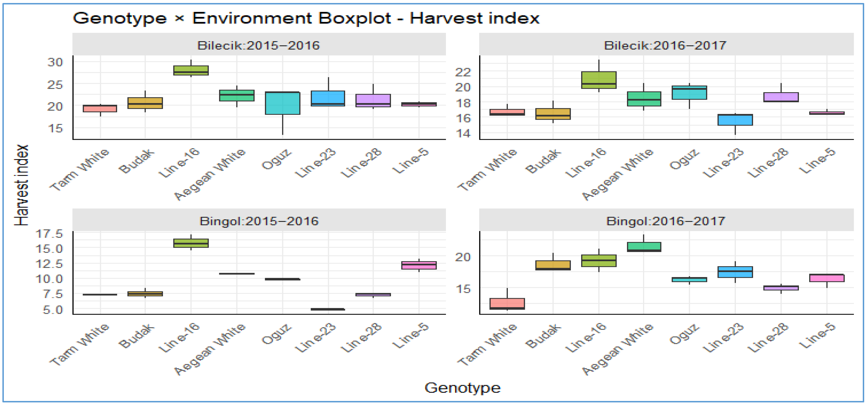868x406 pixels.
Task: Select the Line-28 box in Bingol:2015−2016
Action: pyautogui.click(x=373, y=295)
